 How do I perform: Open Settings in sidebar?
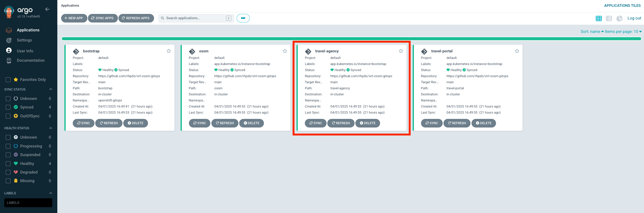click(24, 40)
